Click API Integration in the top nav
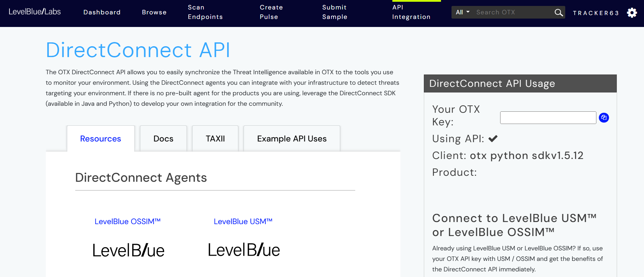The image size is (644, 277). click(x=411, y=12)
